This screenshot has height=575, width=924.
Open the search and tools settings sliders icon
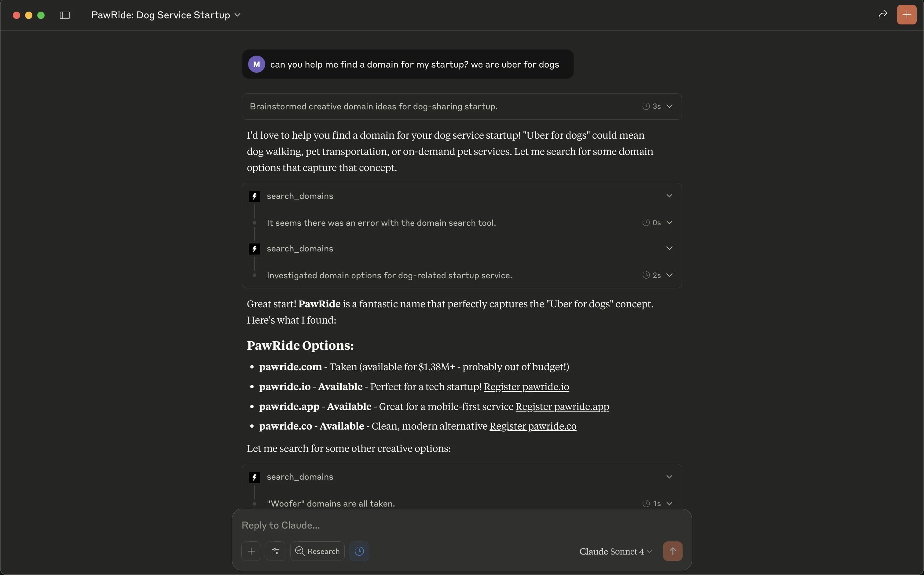tap(275, 551)
